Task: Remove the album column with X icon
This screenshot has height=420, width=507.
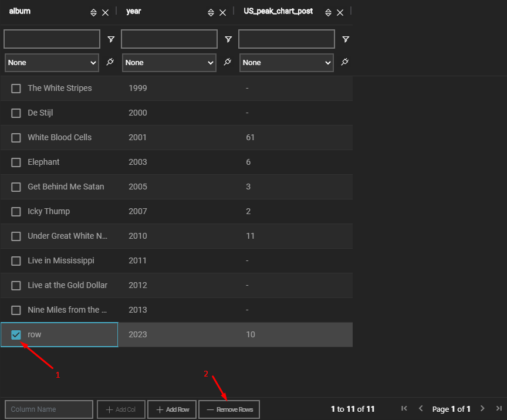Action: (106, 12)
